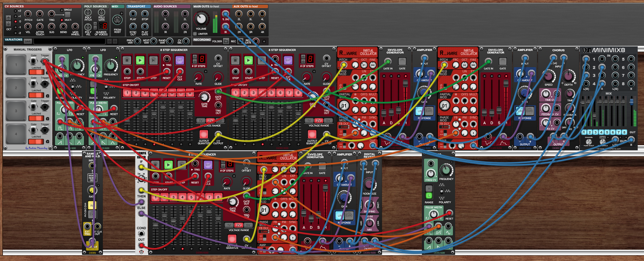Toggle step 8 on the third sequencer

(218, 197)
